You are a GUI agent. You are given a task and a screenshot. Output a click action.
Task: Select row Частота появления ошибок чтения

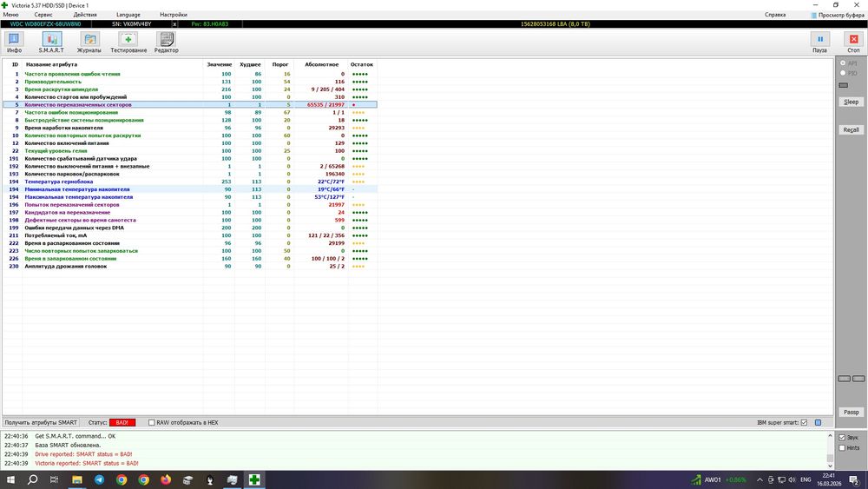pyautogui.click(x=190, y=74)
